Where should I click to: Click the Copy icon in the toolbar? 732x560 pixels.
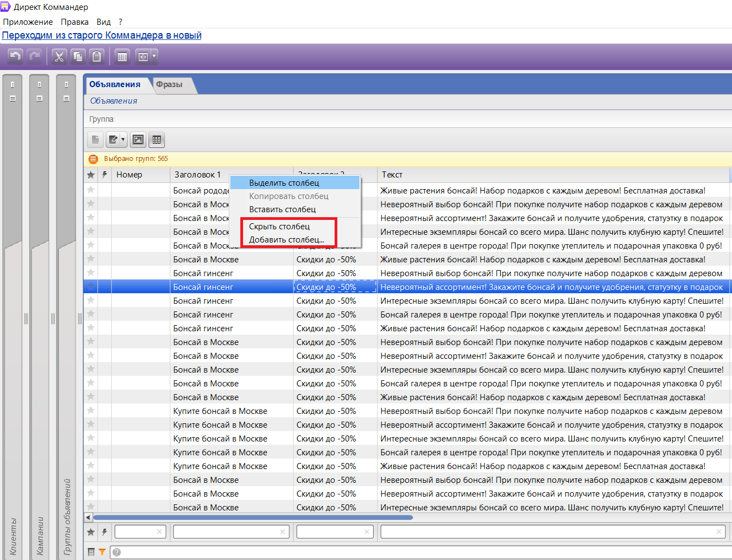tap(78, 56)
